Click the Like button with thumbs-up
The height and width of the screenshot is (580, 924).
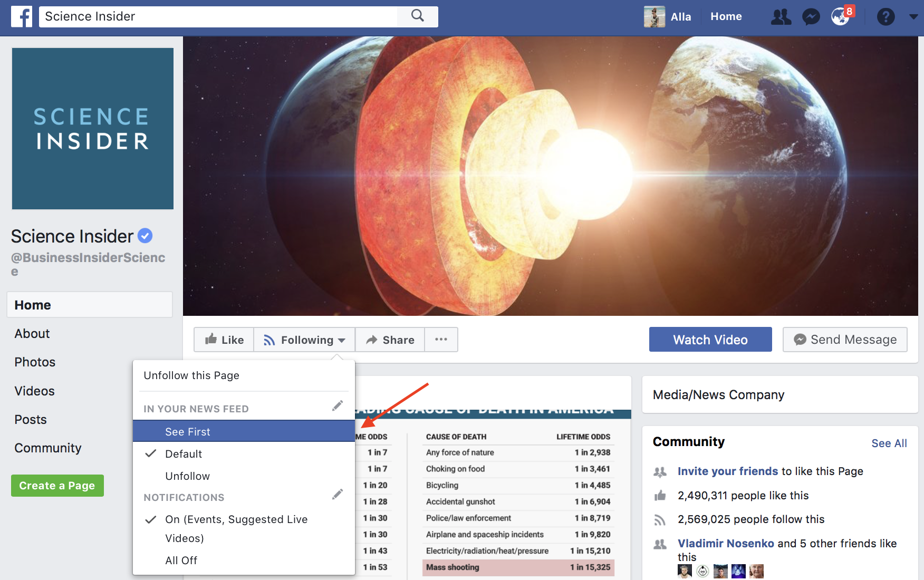coord(224,340)
